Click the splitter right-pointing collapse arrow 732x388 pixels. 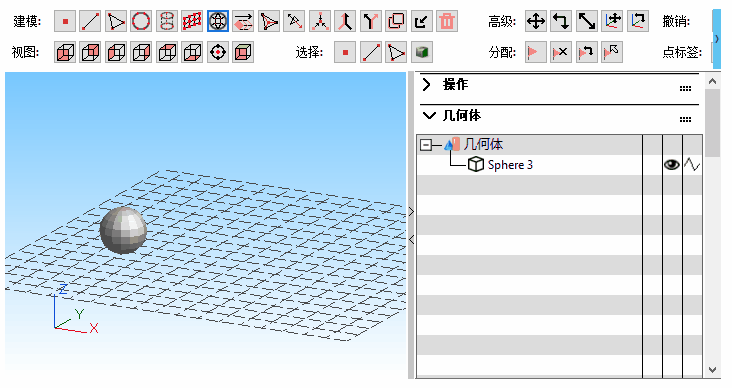(x=411, y=212)
